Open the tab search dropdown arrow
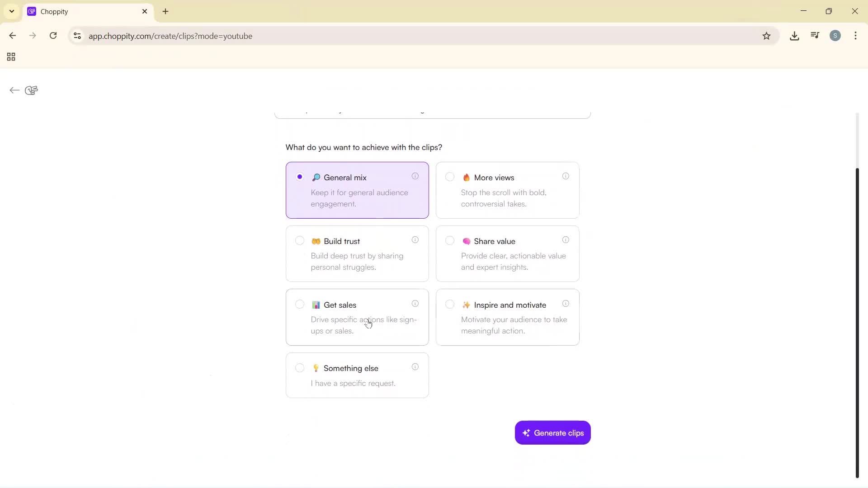 [x=11, y=11]
